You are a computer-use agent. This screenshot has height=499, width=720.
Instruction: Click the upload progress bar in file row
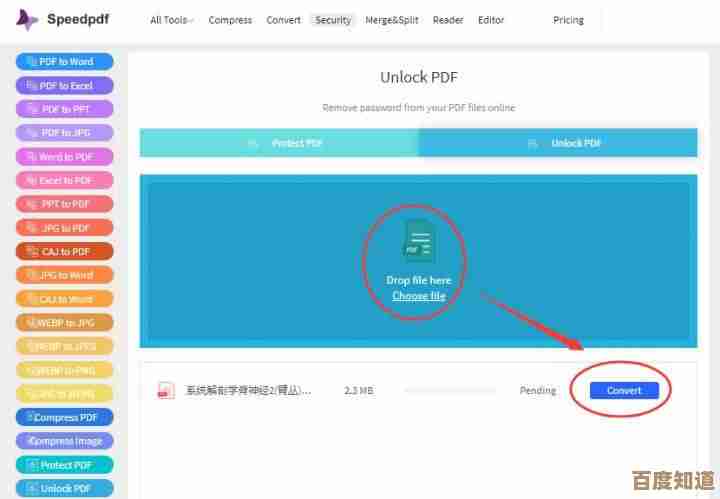(x=450, y=391)
